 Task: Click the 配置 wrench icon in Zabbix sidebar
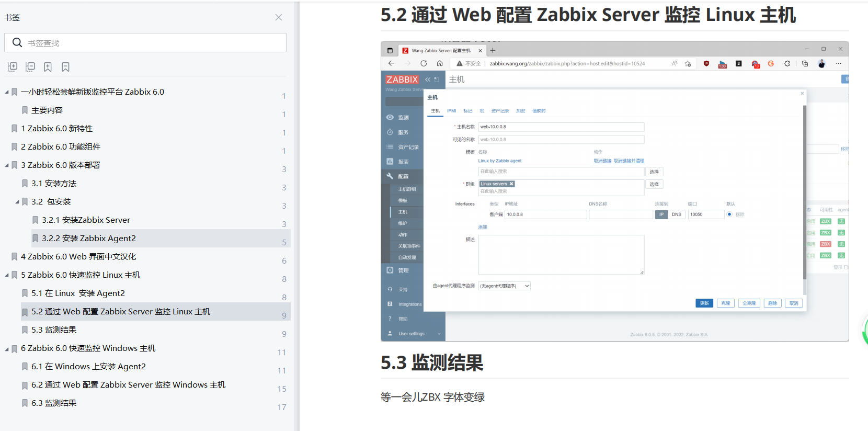[390, 176]
